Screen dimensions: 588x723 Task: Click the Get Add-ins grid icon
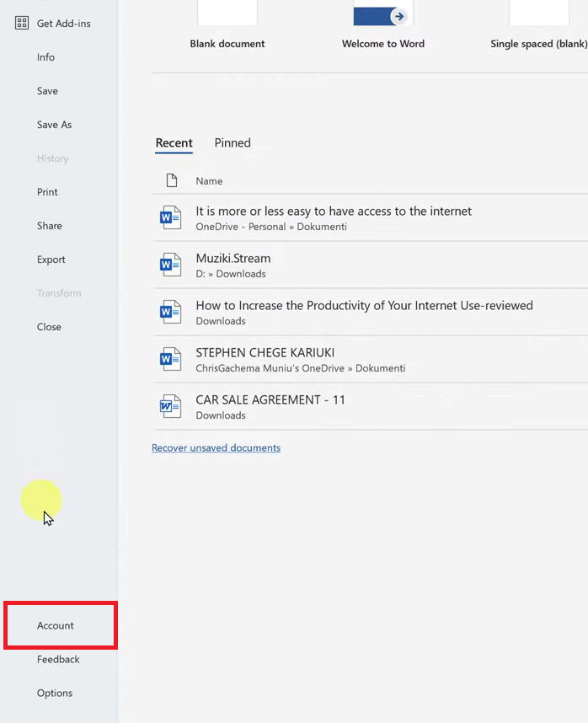[22, 23]
